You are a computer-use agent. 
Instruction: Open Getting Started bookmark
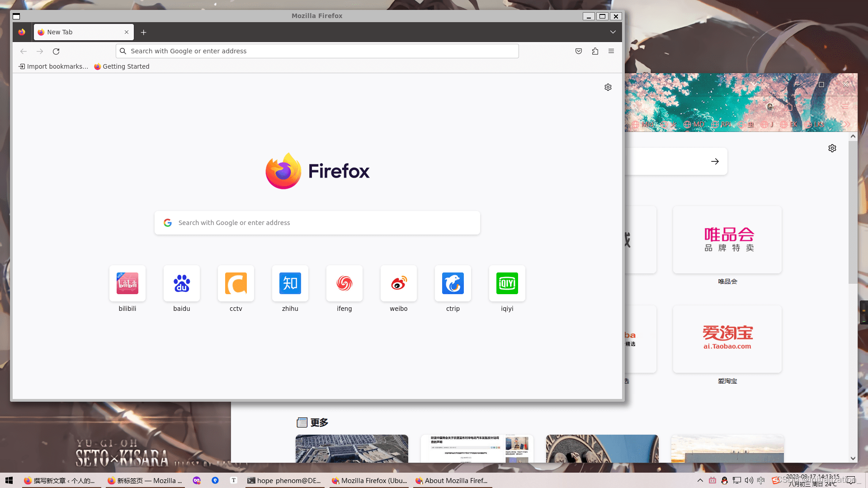pos(122,66)
